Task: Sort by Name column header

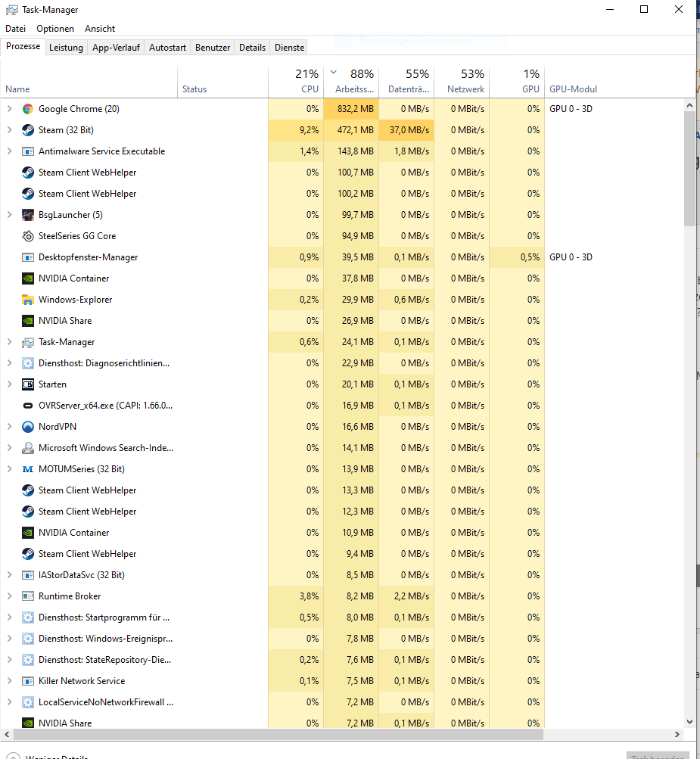Action: (x=89, y=81)
